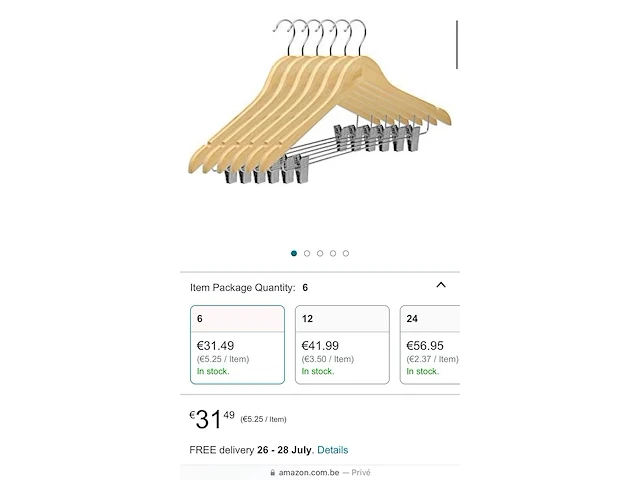
Task: Open the wooden hangers product image
Action: 320,101
